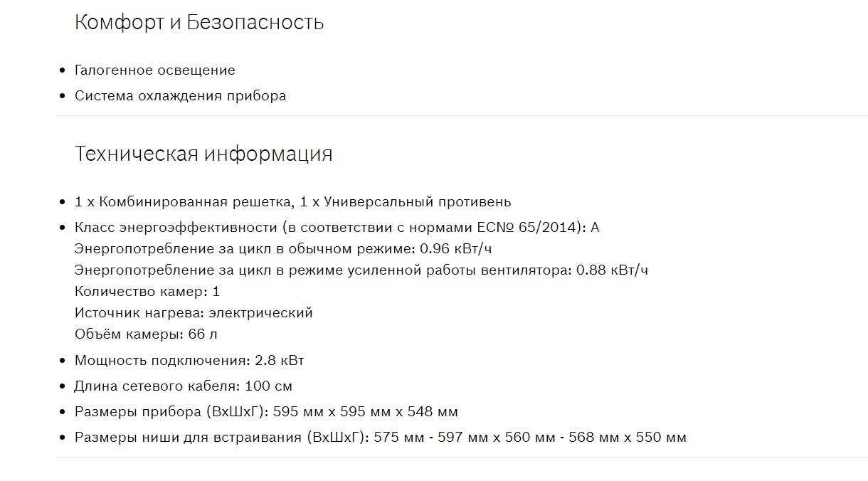Click the "65/2014" regulation number
The image size is (868, 481).
(x=553, y=228)
